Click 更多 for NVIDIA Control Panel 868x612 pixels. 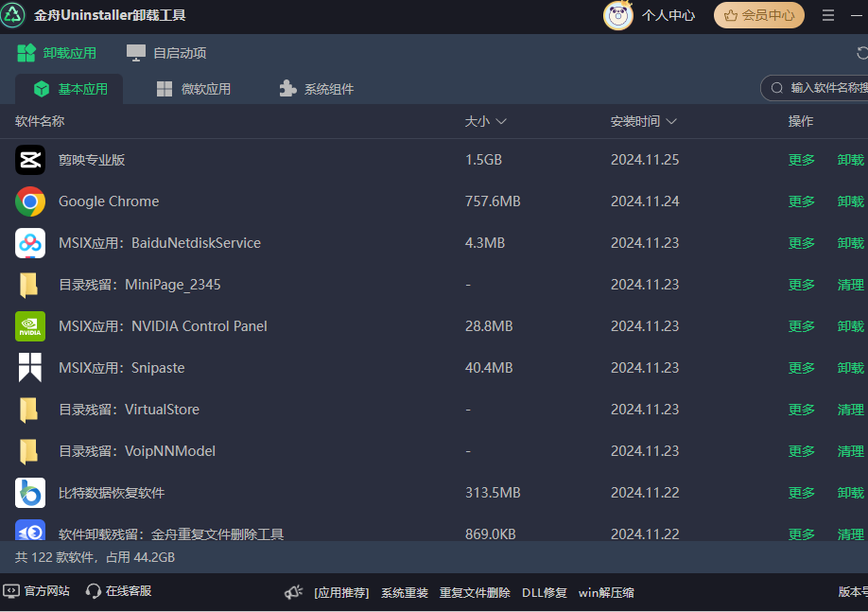click(x=801, y=326)
